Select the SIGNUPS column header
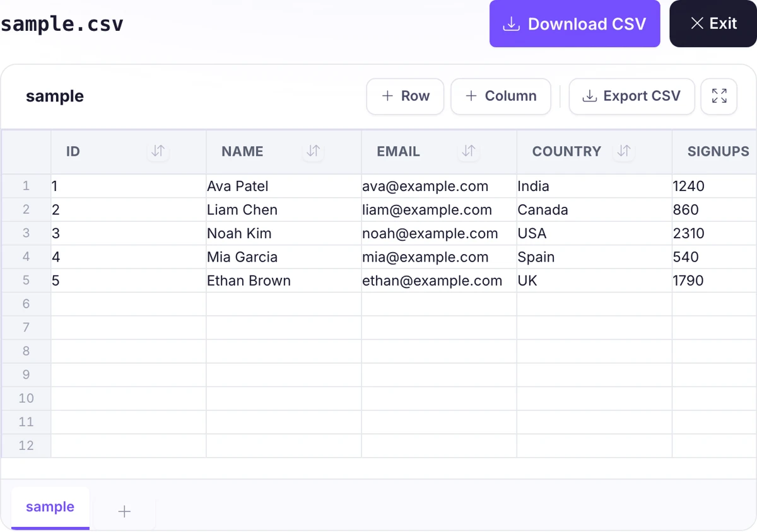 point(715,152)
